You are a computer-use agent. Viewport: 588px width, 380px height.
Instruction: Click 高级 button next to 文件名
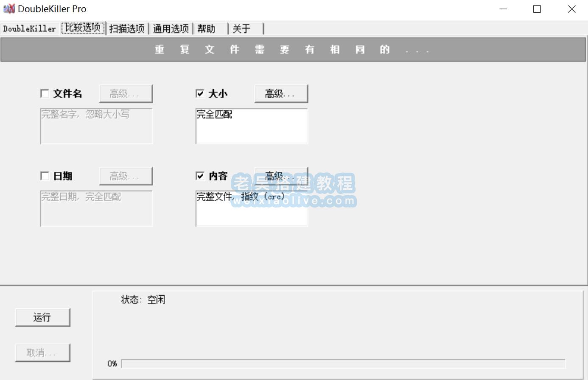tap(126, 94)
